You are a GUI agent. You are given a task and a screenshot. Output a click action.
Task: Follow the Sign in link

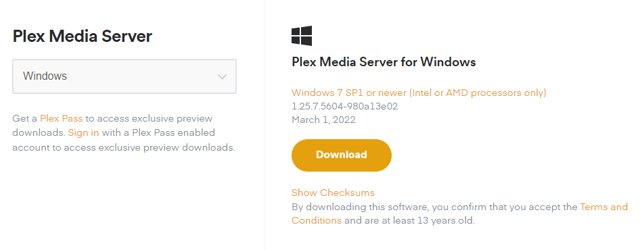click(83, 132)
